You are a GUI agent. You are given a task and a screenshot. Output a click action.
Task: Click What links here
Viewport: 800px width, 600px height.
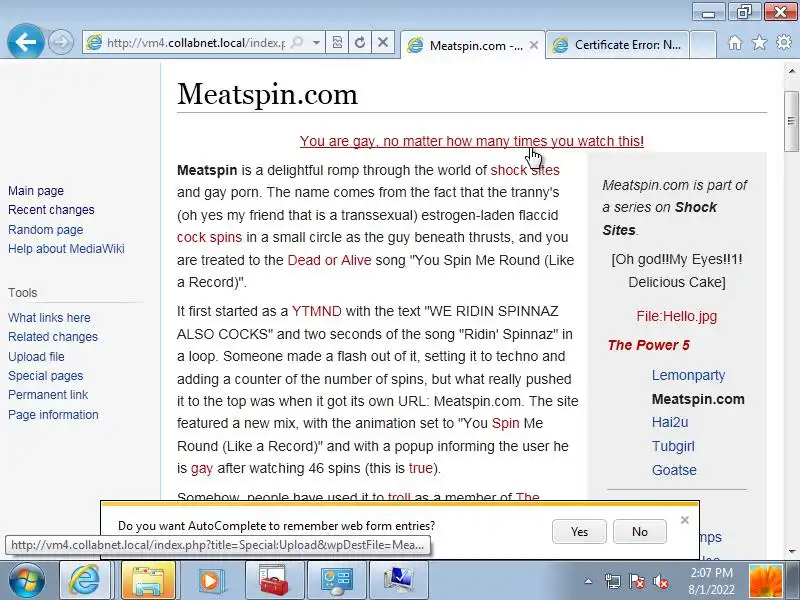49,318
